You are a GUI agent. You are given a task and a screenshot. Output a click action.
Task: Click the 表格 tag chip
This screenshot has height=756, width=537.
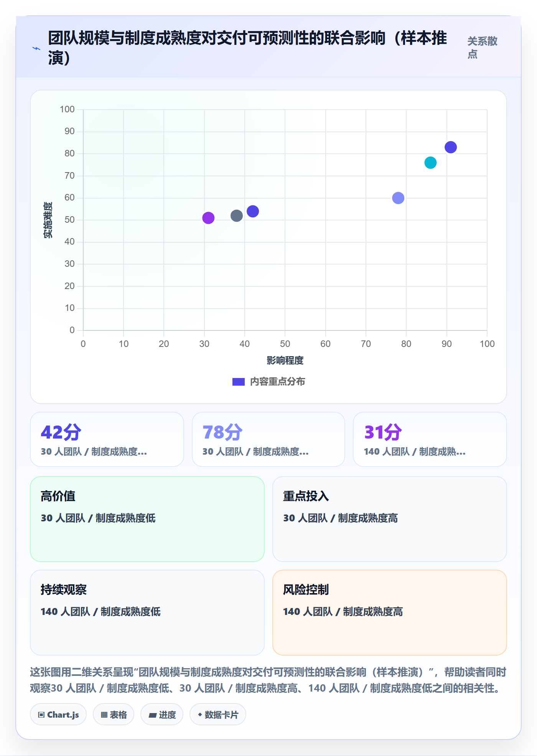[x=114, y=715]
